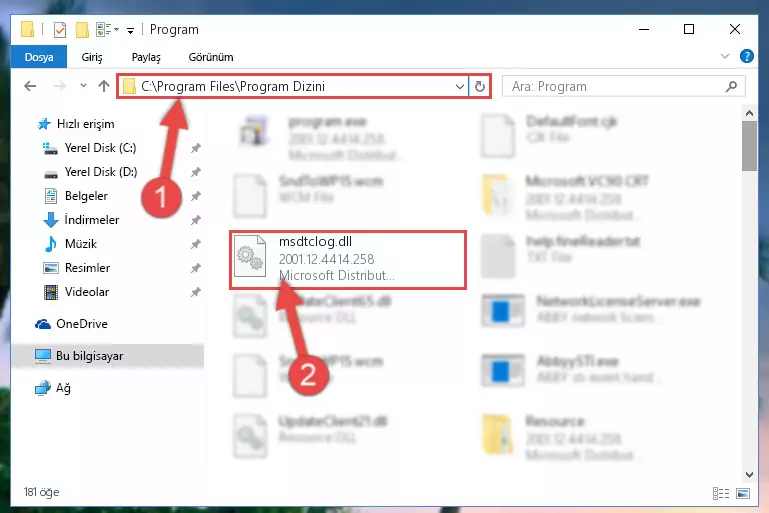Open the Dosya tab

pyautogui.click(x=39, y=57)
